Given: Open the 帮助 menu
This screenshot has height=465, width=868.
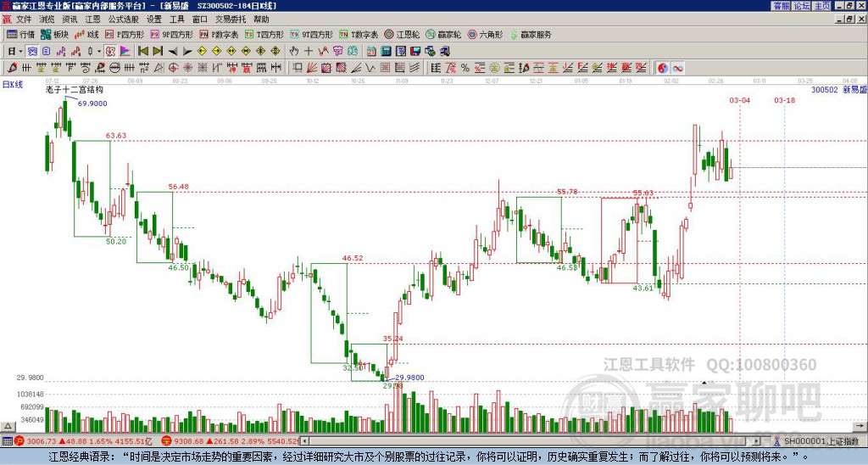Looking at the screenshot, I should (x=261, y=20).
